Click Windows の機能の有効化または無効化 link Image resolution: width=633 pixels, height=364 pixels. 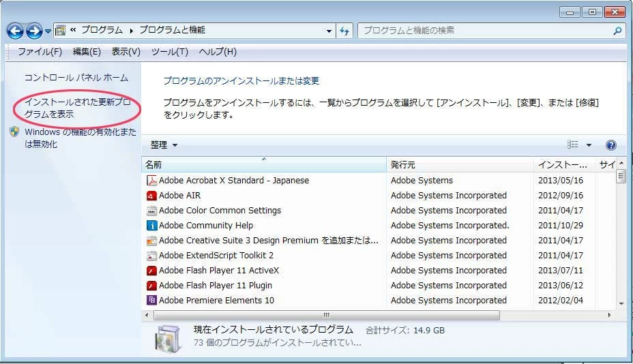[80, 138]
